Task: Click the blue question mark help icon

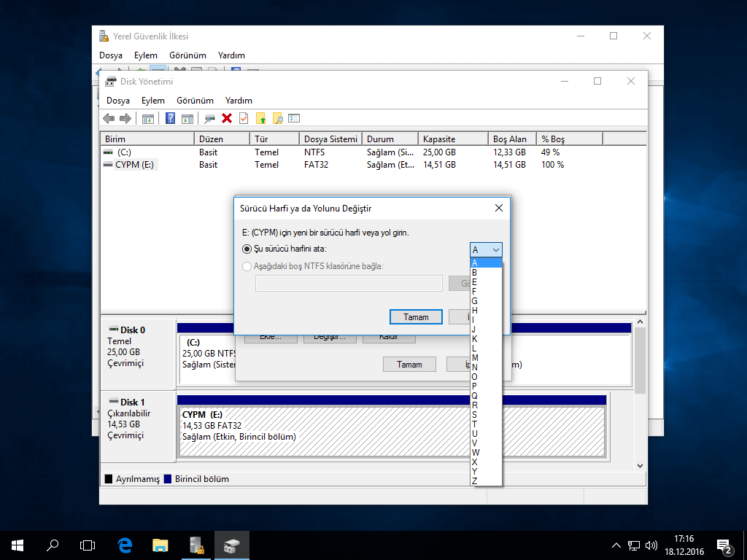Action: 170,119
